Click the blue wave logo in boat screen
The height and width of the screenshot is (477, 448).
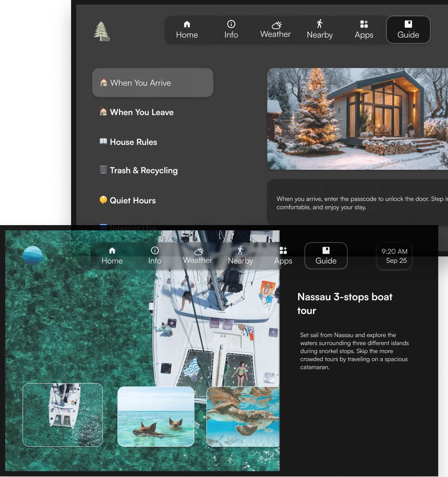click(33, 255)
